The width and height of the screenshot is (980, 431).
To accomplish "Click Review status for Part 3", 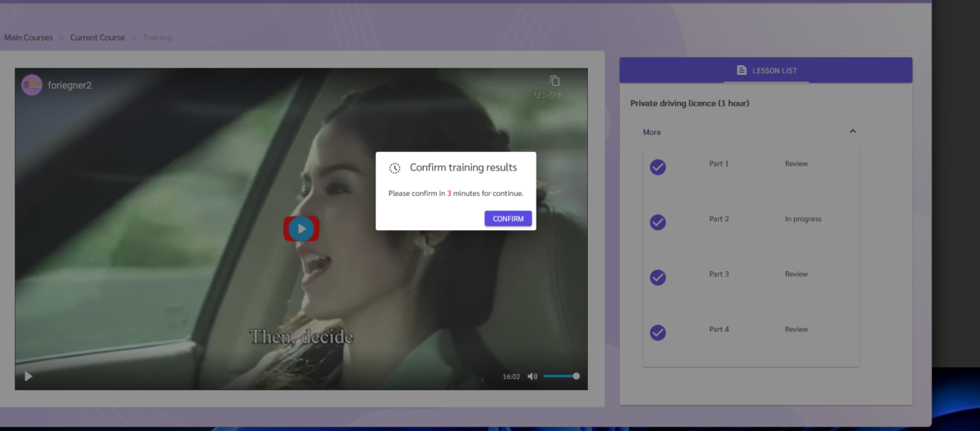I will [x=796, y=274].
